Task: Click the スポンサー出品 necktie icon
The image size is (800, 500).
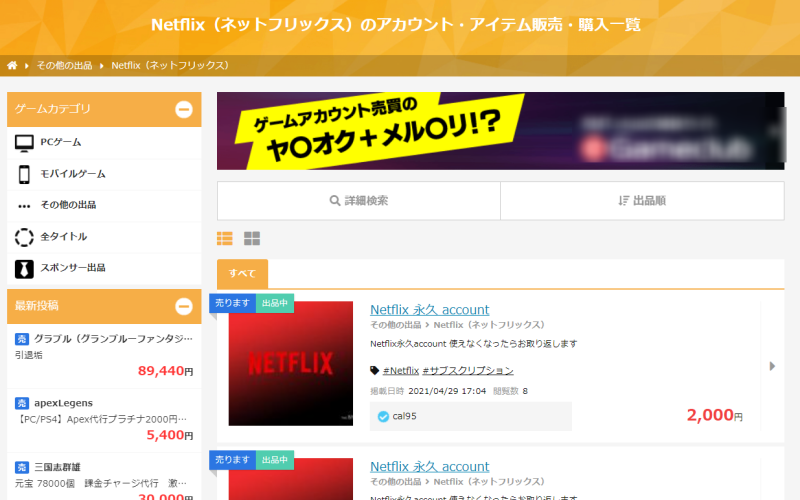Action: coord(24,269)
